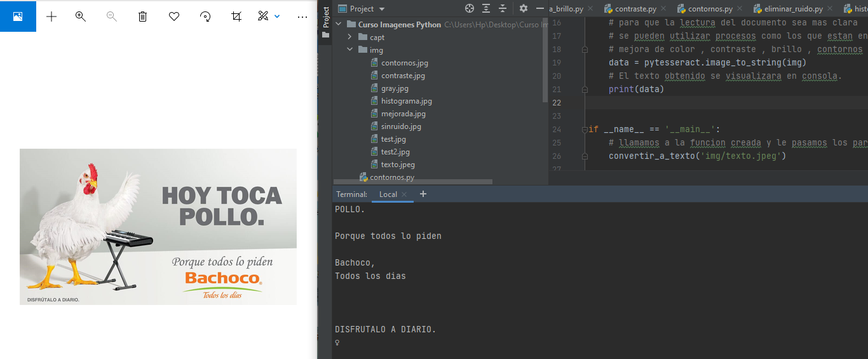Click the Terminal: panel label
Screen dimensions: 868x359
click(352, 194)
